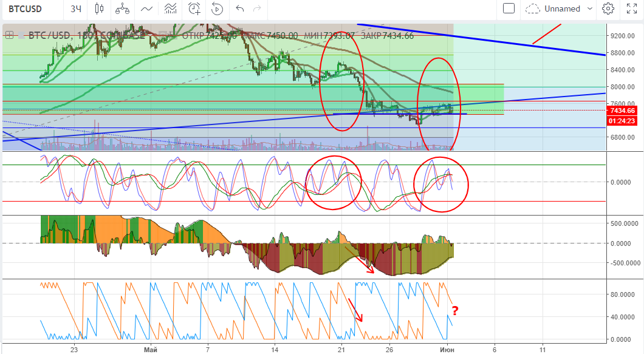644x354 pixels.
Task: Start bar replay mode
Action: pos(217,9)
